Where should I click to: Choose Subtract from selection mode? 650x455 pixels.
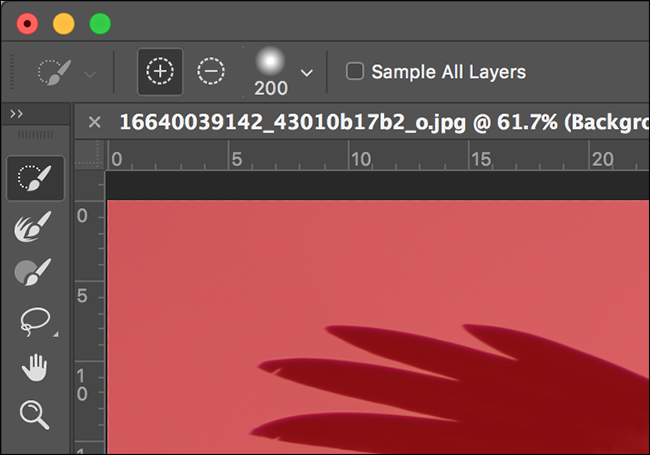pos(211,72)
